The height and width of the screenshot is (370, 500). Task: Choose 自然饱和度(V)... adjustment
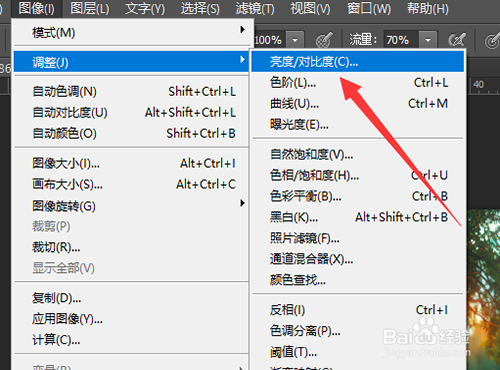point(358,154)
